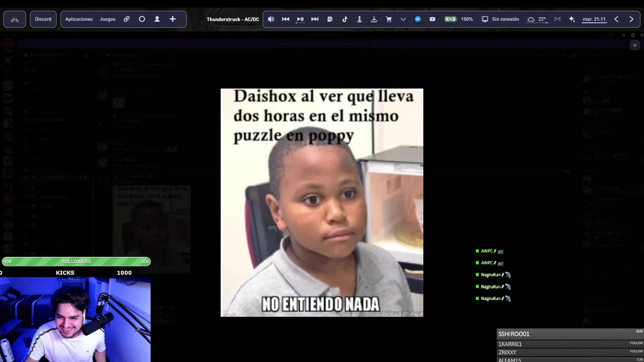Open the Gmail M icon
The width and height of the screenshot is (644, 362).
(x=557, y=19)
